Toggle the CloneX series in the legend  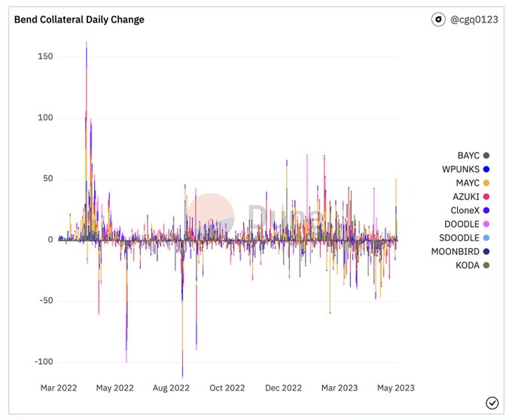tap(470, 211)
